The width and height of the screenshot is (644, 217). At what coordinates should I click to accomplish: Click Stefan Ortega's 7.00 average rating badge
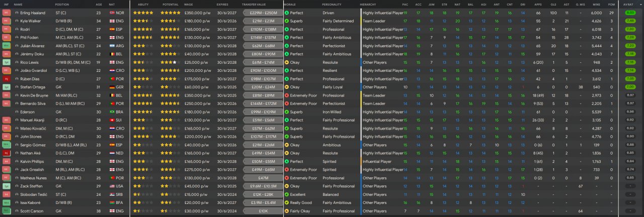pyautogui.click(x=630, y=87)
